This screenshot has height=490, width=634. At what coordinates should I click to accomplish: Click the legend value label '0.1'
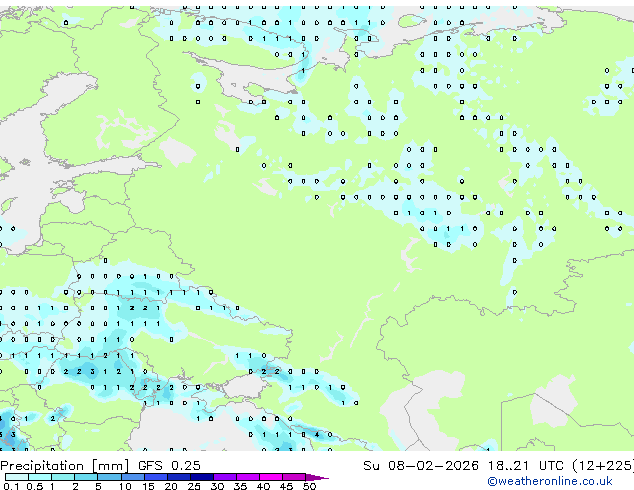tap(11, 486)
